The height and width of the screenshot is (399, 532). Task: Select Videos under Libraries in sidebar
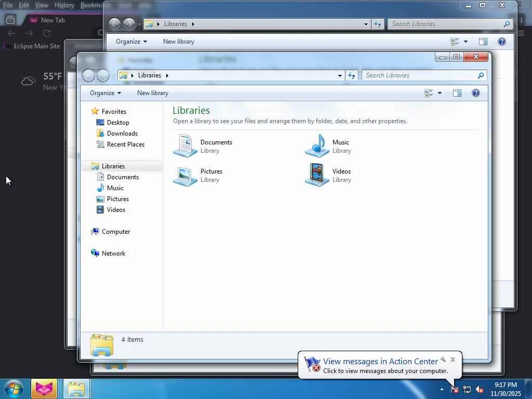(x=116, y=209)
